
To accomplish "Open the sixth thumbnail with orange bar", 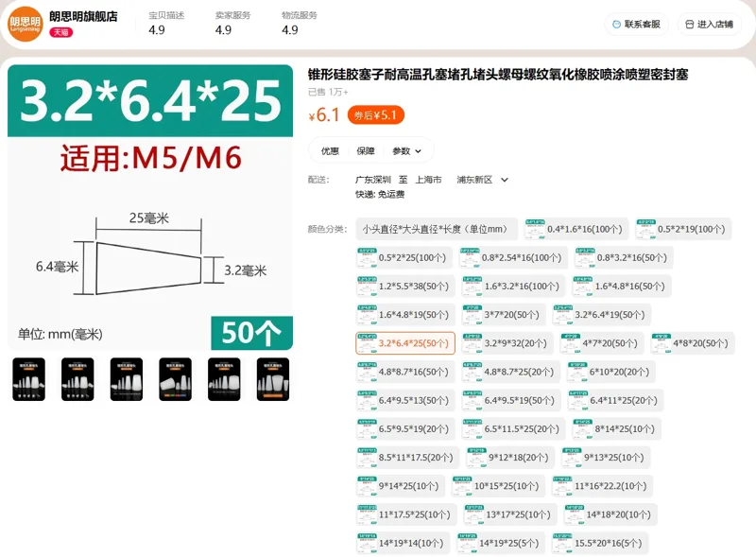I will 273,379.
